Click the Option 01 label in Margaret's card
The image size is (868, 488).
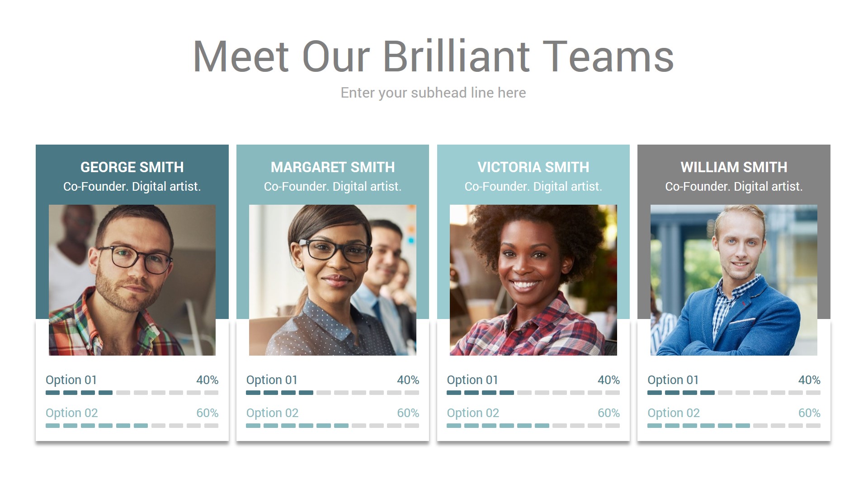pos(272,380)
